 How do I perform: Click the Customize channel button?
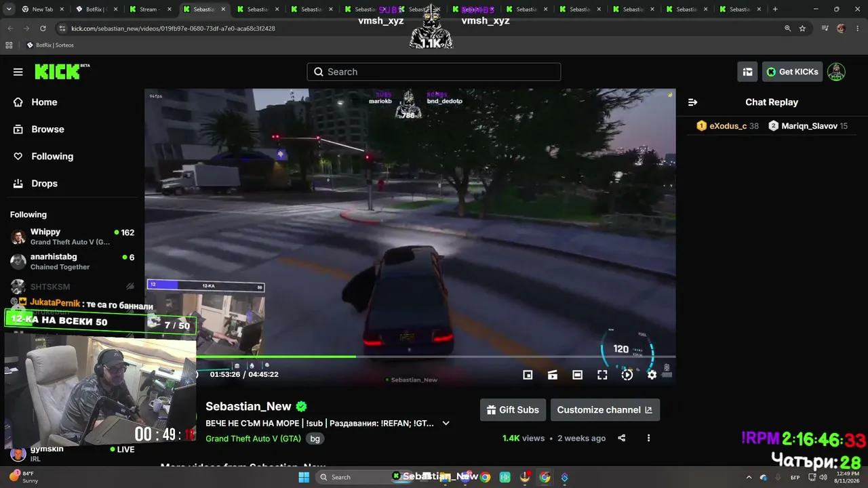[x=605, y=410]
